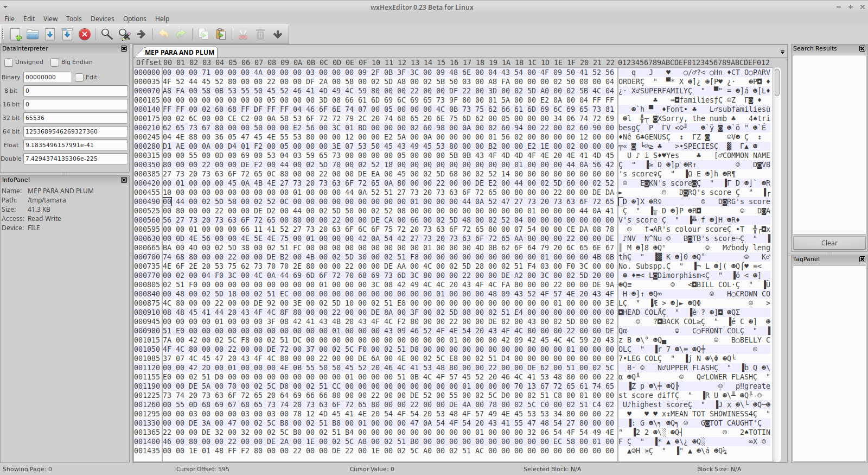Open the Options menu
The image size is (868, 475).
pyautogui.click(x=135, y=18)
